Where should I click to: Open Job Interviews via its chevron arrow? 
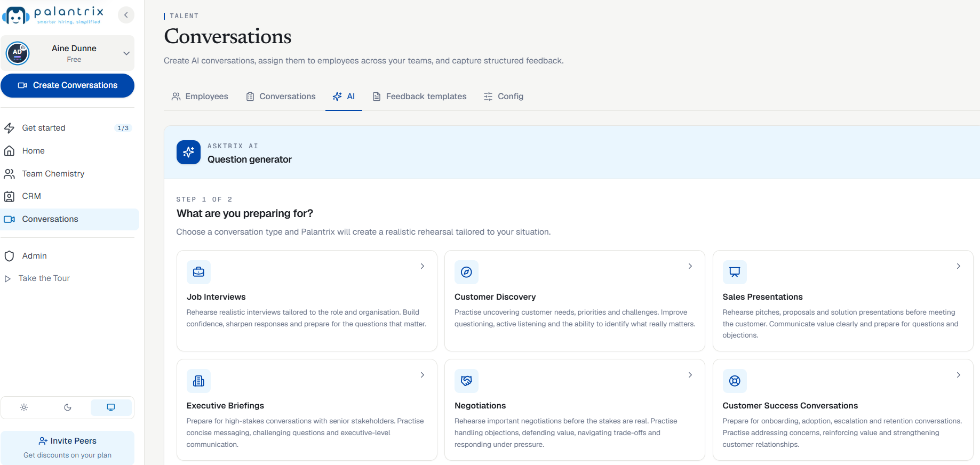point(423,266)
